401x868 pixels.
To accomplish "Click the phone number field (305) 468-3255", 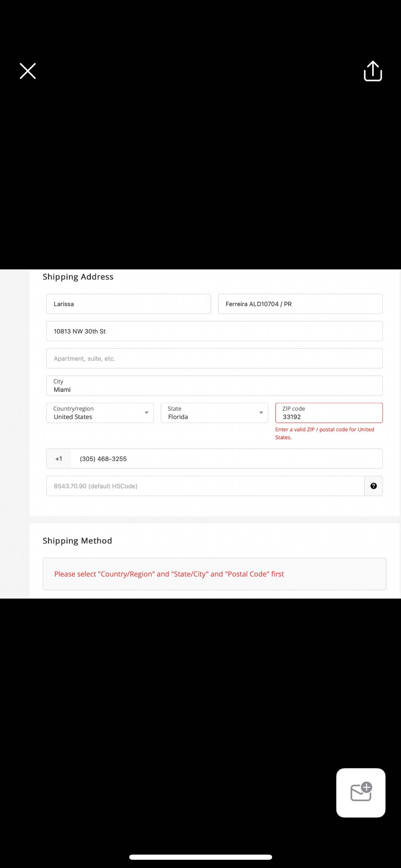I will [226, 459].
